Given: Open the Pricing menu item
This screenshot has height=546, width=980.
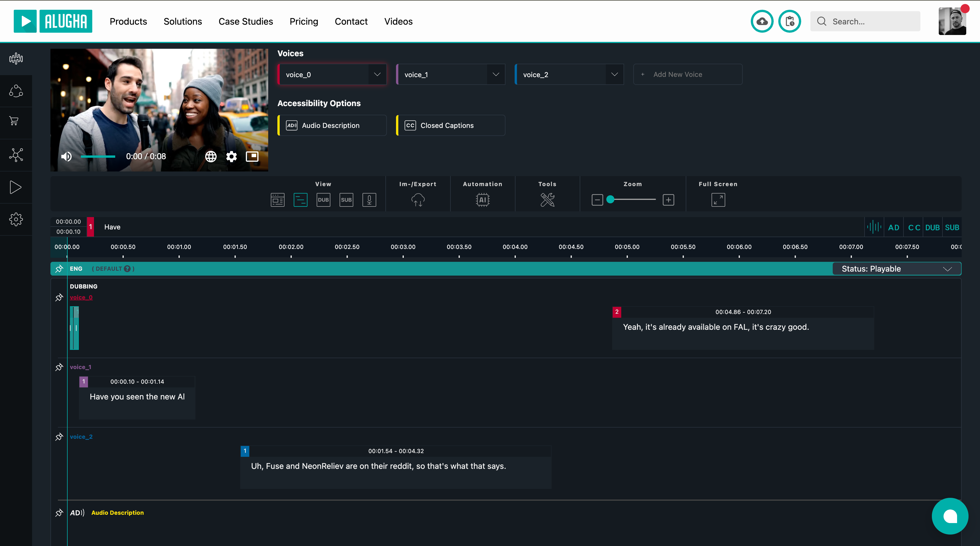Looking at the screenshot, I should point(303,21).
